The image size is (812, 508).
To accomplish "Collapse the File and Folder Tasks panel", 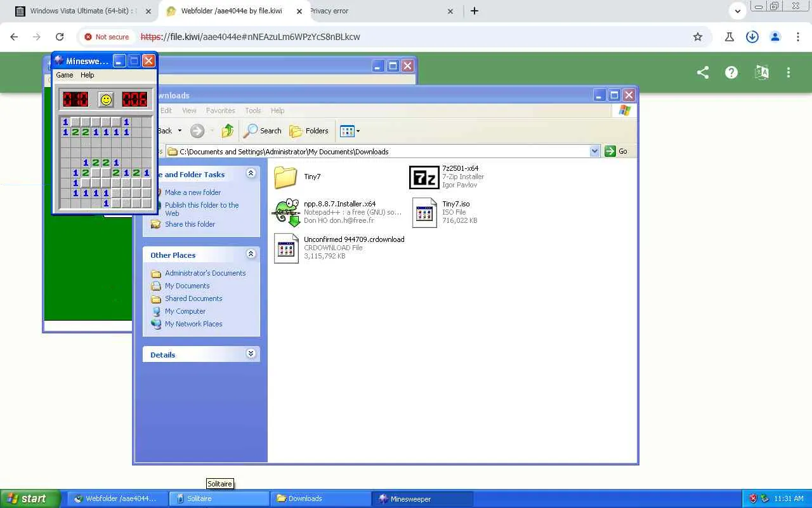I will point(251,173).
